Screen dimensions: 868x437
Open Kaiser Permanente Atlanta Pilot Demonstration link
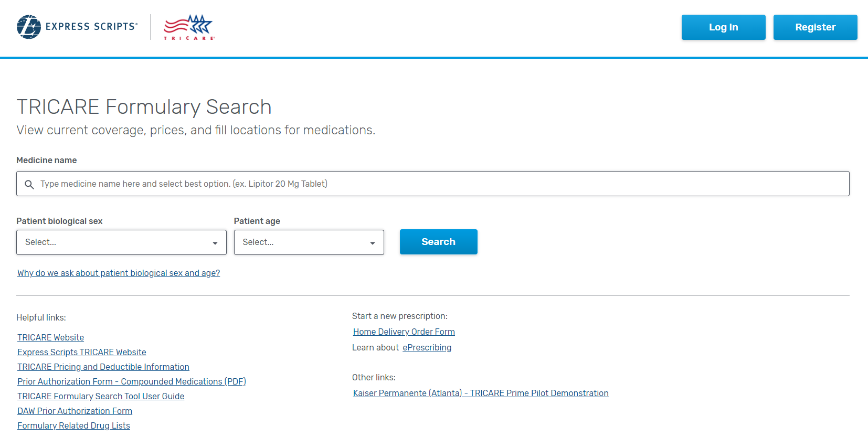pyautogui.click(x=481, y=393)
